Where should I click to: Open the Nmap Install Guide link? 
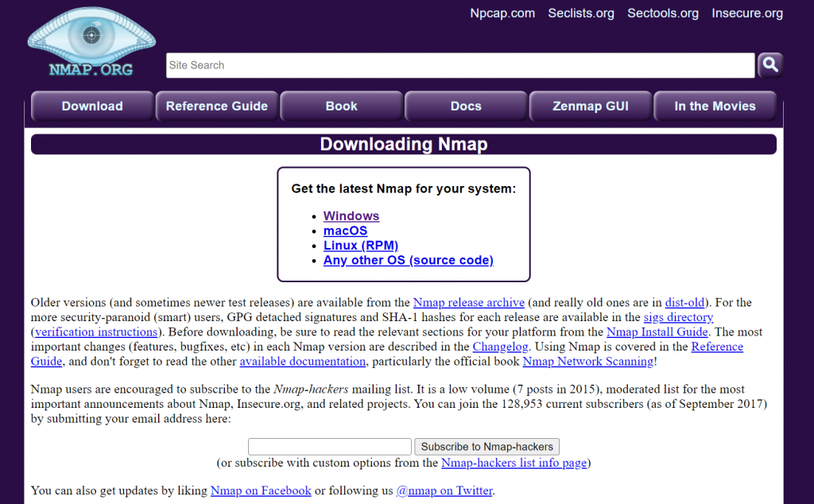coord(657,332)
